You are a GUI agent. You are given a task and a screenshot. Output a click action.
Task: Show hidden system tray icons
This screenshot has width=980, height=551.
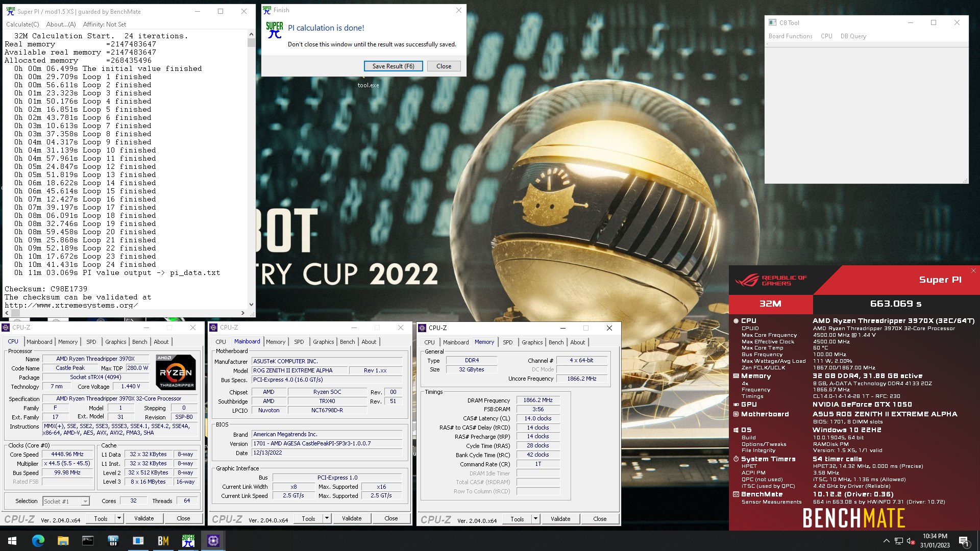pyautogui.click(x=886, y=541)
